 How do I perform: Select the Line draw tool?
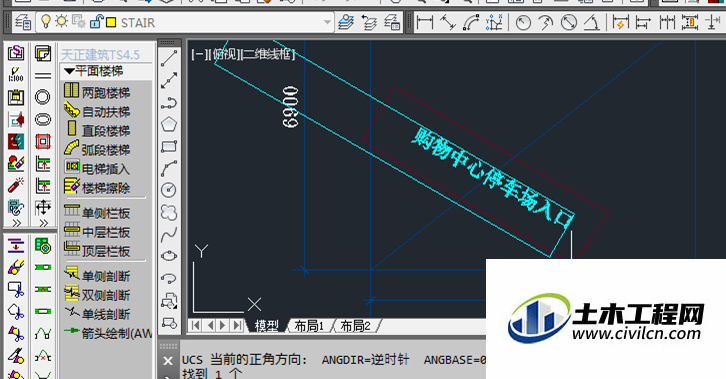(169, 58)
